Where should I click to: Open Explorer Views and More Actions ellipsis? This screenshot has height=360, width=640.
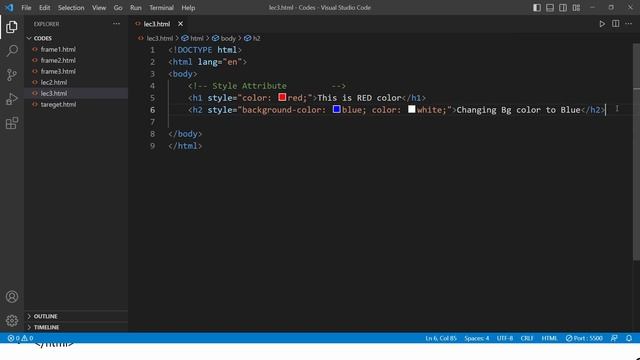click(x=116, y=24)
